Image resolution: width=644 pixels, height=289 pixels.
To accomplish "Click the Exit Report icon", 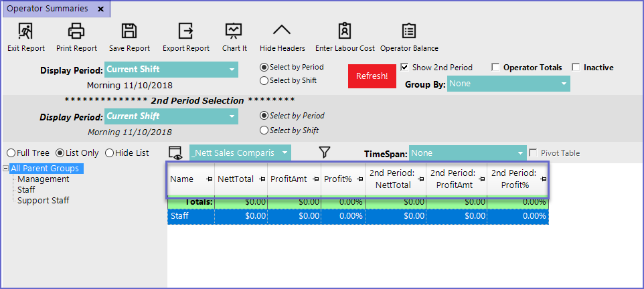I will point(26,31).
